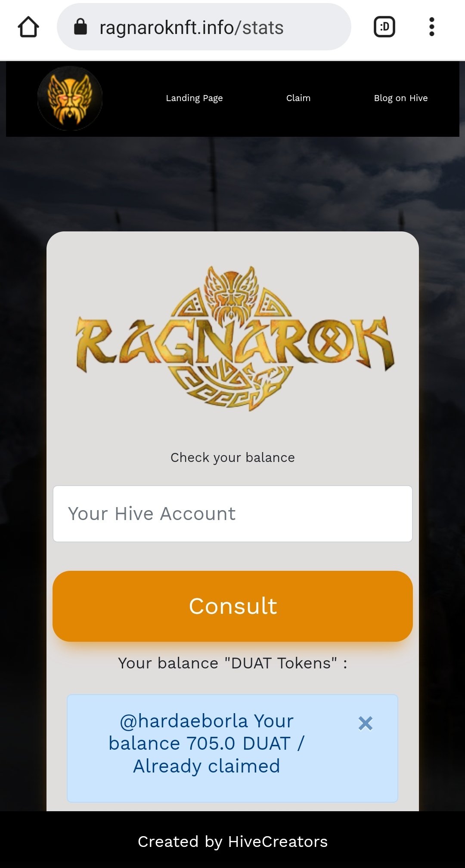465x868 pixels.
Task: Click the Created by HiveCreators footer
Action: [x=232, y=841]
